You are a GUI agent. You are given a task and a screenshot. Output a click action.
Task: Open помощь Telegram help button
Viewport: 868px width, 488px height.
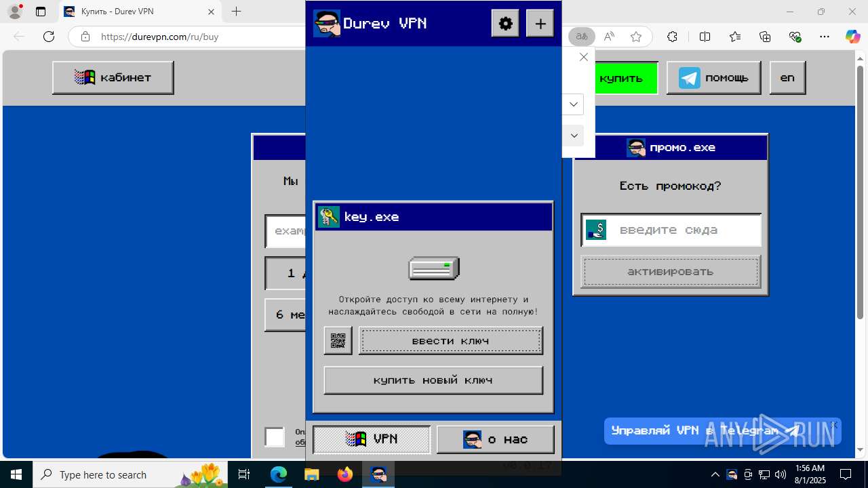click(713, 77)
